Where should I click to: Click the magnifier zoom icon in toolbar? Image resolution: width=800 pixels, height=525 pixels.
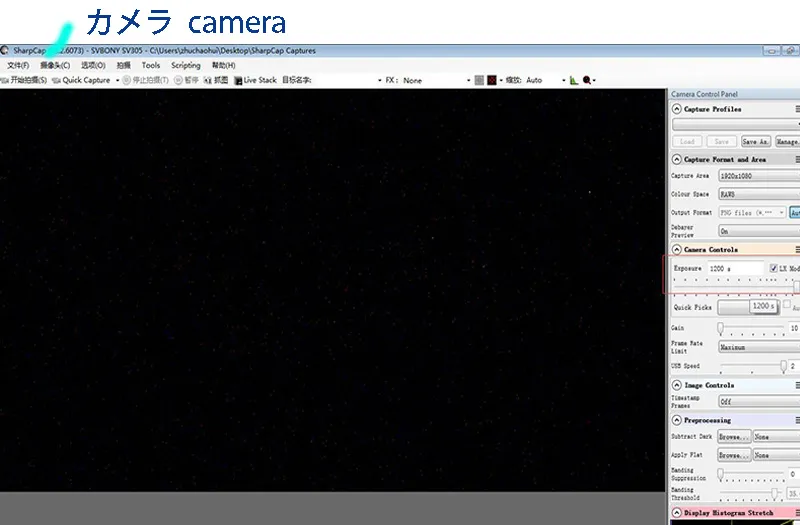[588, 80]
